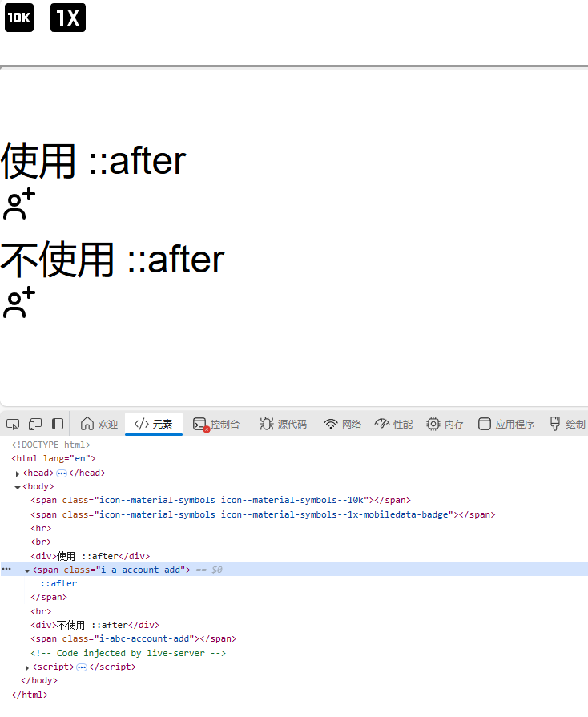Select the closing </span> tag line
588x717 pixels.
(x=49, y=597)
